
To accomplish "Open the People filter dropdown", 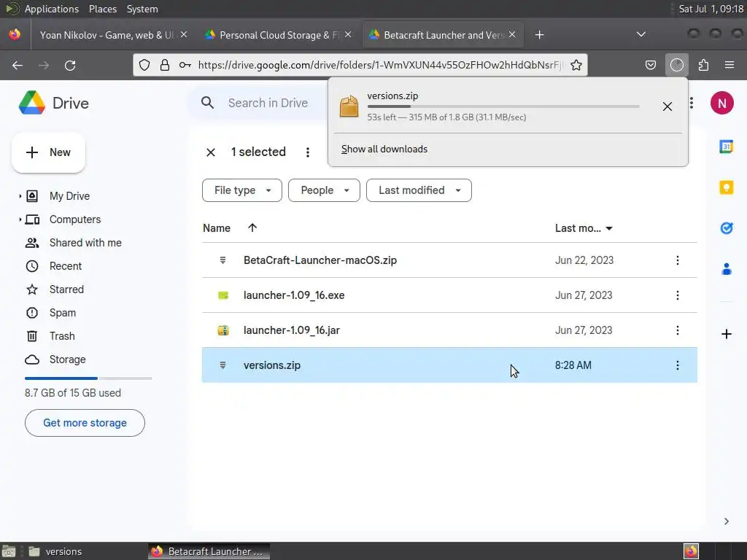I will click(324, 190).
